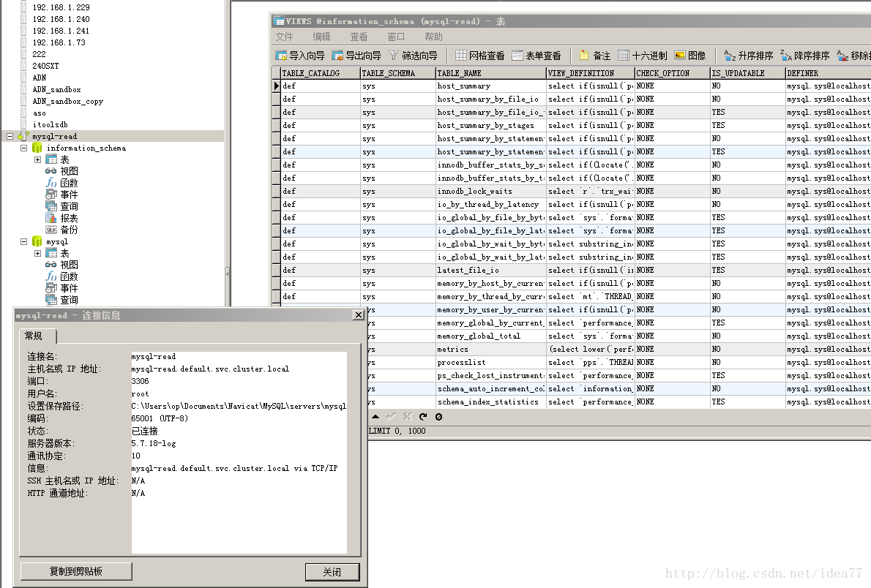The height and width of the screenshot is (588, 871).
Task: Click the processlist cell
Action: click(491, 363)
